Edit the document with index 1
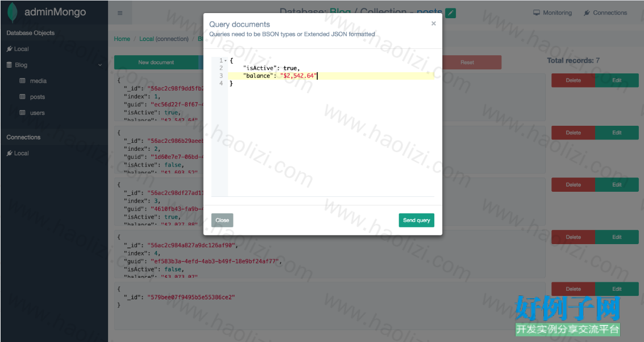The width and height of the screenshot is (644, 342). [x=617, y=81]
